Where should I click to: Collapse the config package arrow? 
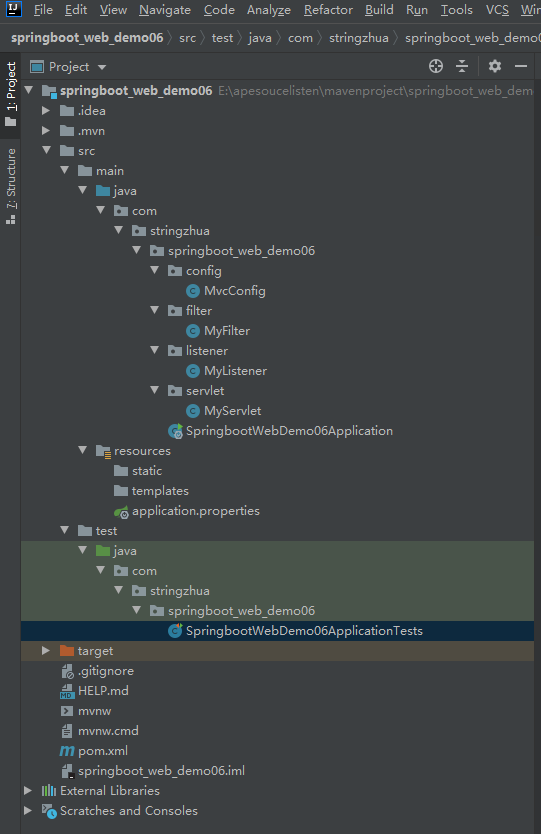155,270
